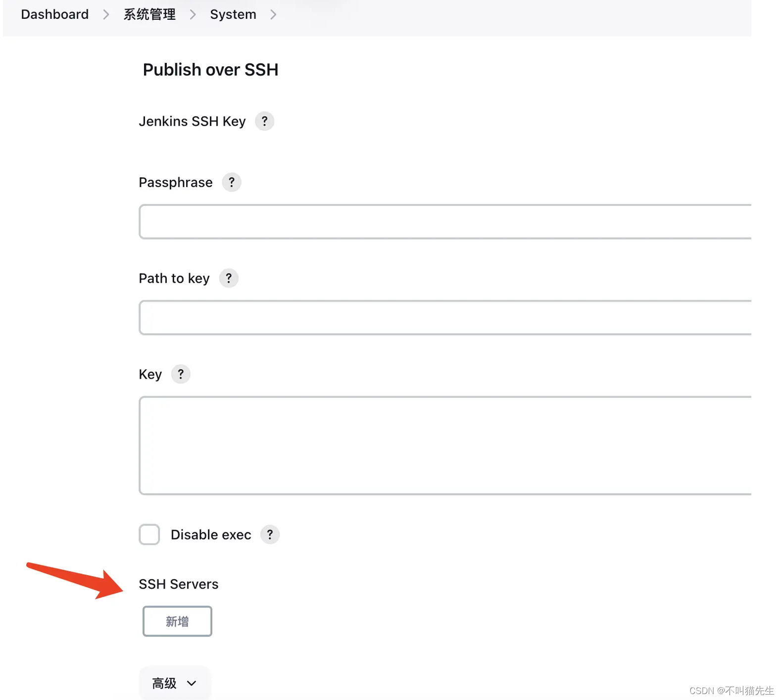Click the Publish over SSH heading
782x700 pixels.
pos(210,70)
